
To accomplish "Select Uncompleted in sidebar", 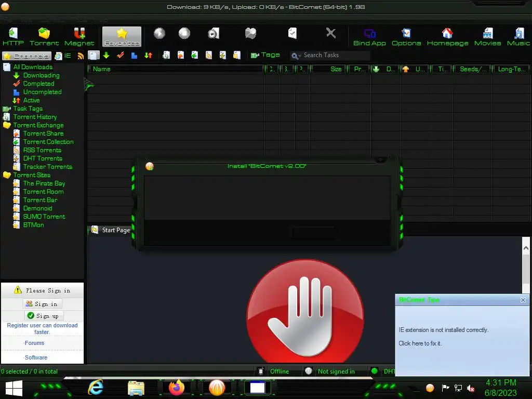I will [42, 92].
